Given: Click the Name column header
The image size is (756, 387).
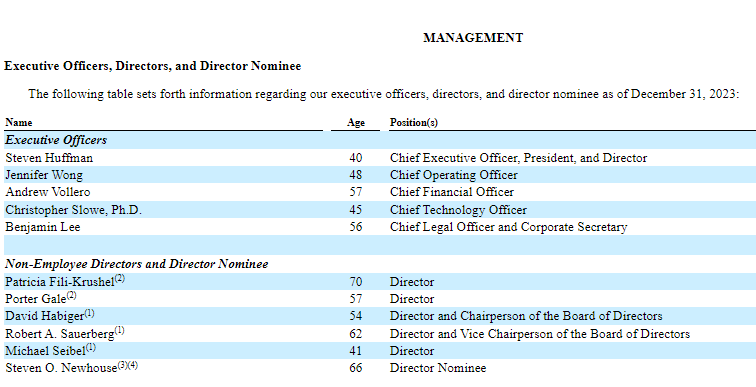Looking at the screenshot, I should coord(19,122).
